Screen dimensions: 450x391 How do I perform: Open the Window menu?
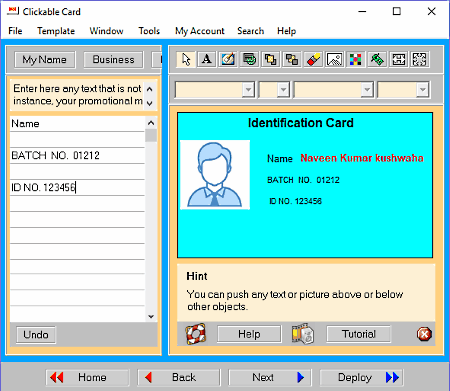pos(106,31)
